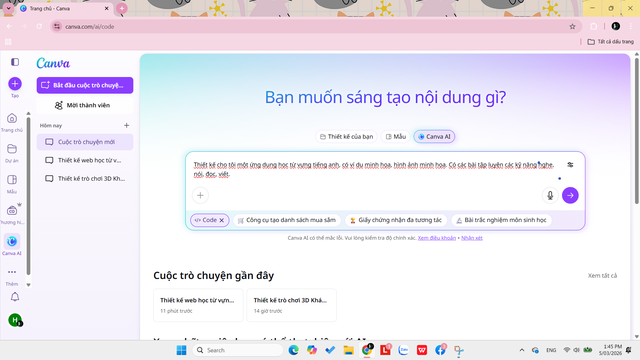Open recent card Thiết kế web học từ vựn...

(198, 305)
